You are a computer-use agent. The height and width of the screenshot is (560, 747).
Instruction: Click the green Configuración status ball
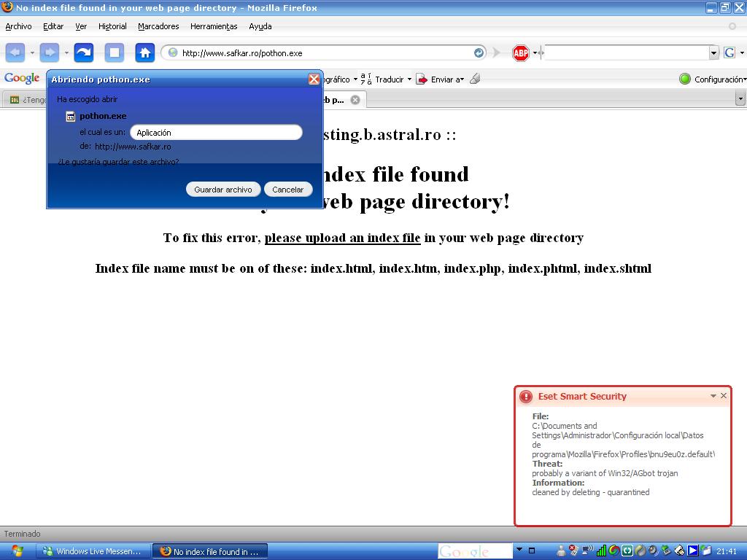(684, 79)
